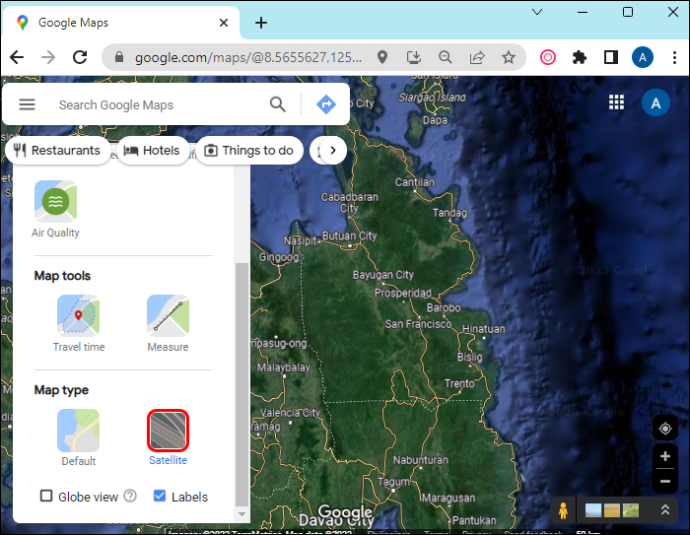Close the Google Maps tab
Image resolution: width=690 pixels, height=535 pixels.
(x=224, y=22)
